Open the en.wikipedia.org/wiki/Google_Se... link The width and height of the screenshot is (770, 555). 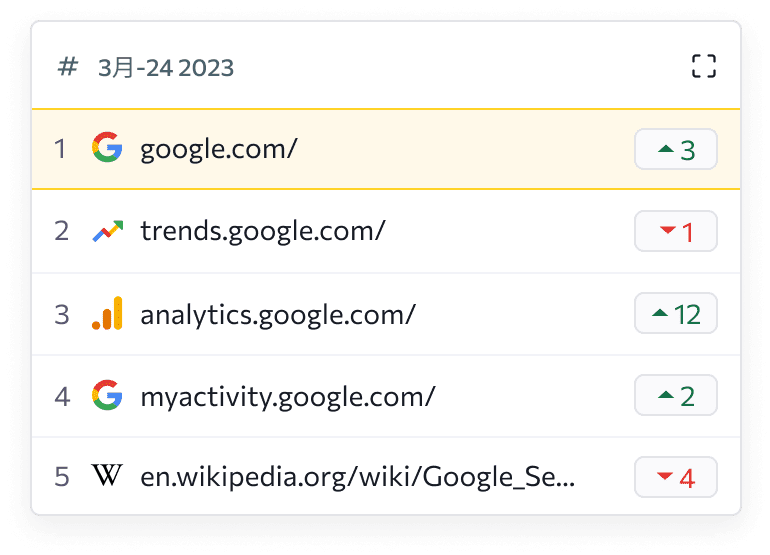tap(358, 477)
